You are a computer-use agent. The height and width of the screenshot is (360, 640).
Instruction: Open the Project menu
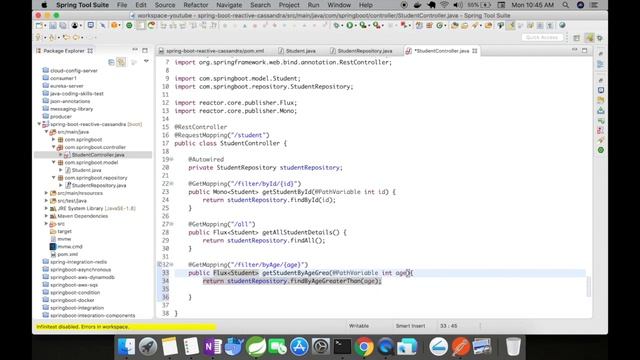(289, 5)
